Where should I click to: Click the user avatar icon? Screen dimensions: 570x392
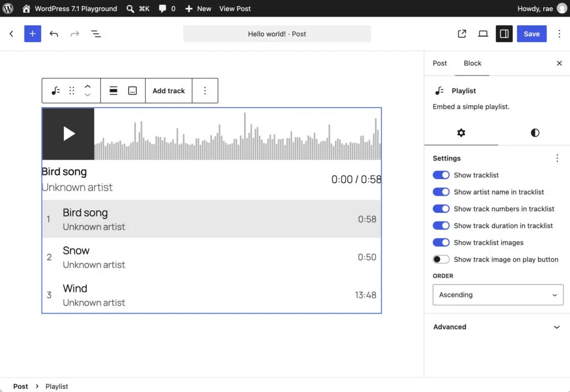[562, 8]
